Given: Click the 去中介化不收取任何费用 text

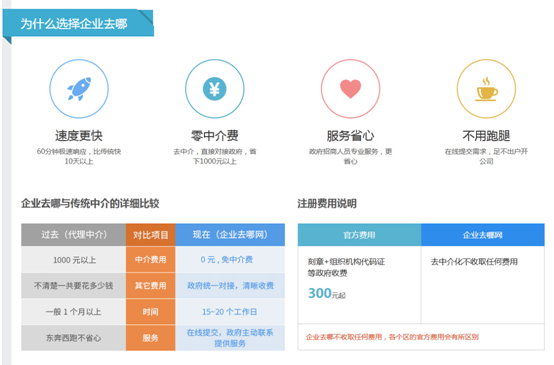Looking at the screenshot, I should click(474, 262).
